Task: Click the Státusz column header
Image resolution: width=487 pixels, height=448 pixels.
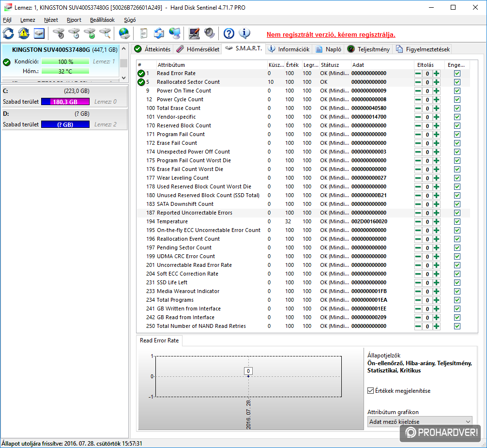Action: point(335,65)
